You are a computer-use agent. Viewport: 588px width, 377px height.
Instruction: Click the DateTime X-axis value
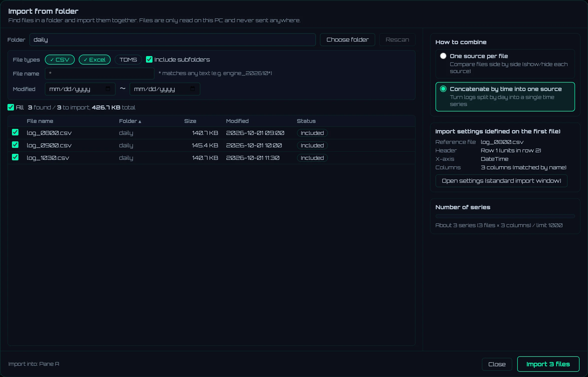(495, 159)
